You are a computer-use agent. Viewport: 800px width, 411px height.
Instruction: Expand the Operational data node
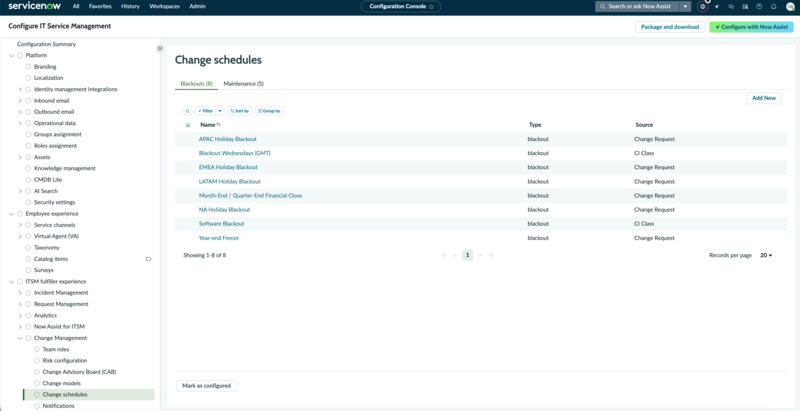[20, 123]
